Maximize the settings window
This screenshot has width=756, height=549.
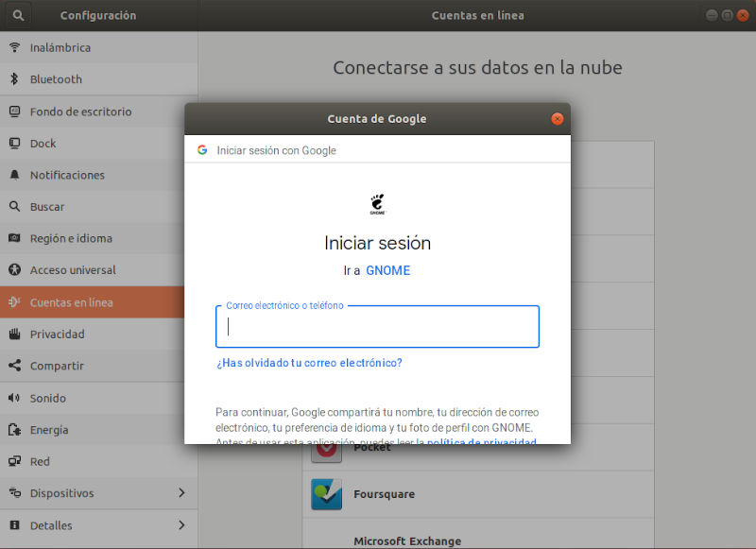pyautogui.click(x=727, y=15)
